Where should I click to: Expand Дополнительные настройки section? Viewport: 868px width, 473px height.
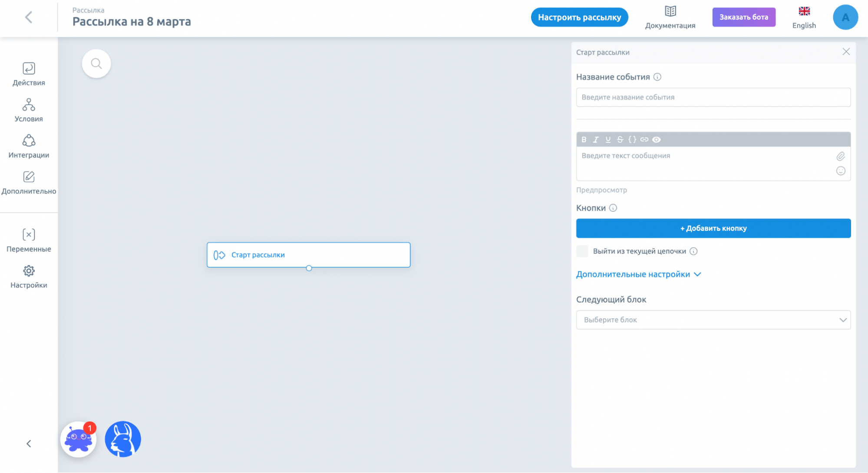pyautogui.click(x=638, y=274)
